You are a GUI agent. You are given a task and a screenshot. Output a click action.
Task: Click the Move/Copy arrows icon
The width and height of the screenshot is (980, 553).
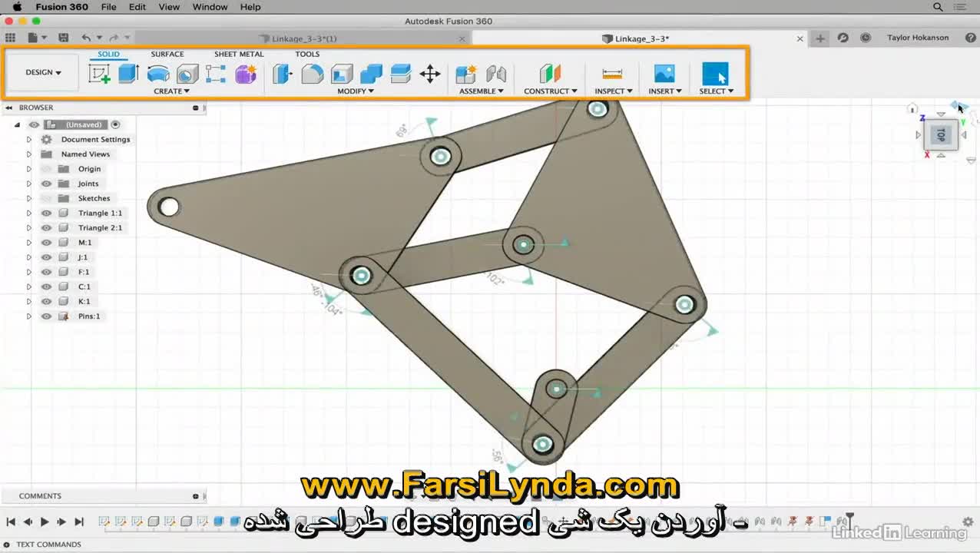(x=430, y=74)
